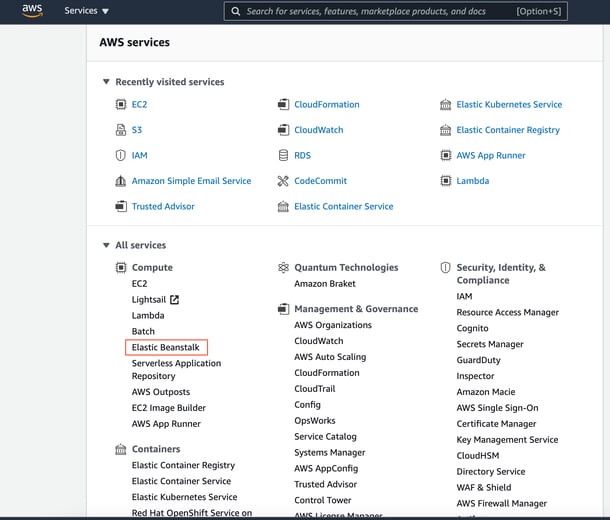The width and height of the screenshot is (610, 520).
Task: Click the IAM shield icon in recently visited
Action: 121,155
